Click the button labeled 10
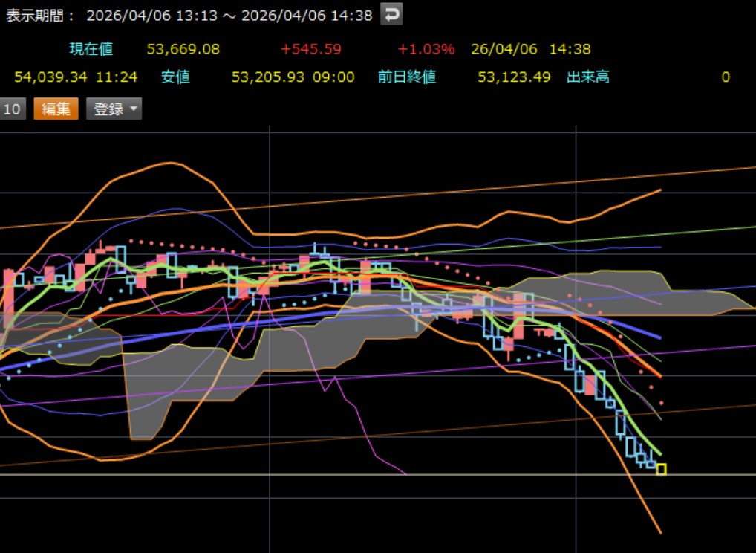The width and height of the screenshot is (756, 553). coord(12,109)
